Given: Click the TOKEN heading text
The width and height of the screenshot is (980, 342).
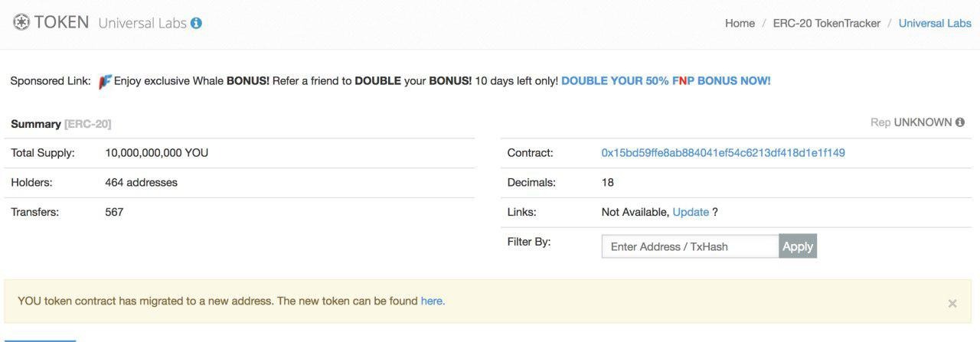Looking at the screenshot, I should pos(62,22).
